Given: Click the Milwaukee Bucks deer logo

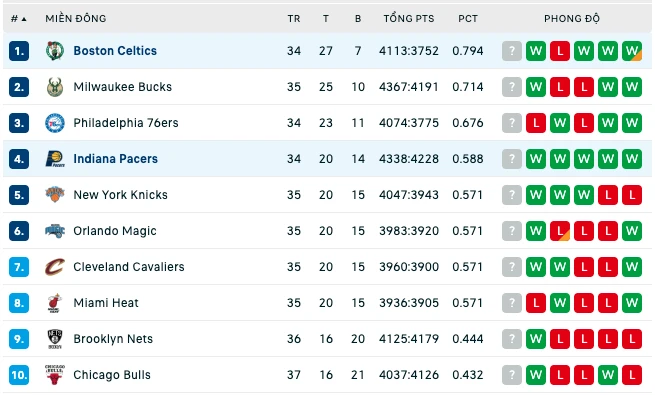Looking at the screenshot, I should (55, 87).
